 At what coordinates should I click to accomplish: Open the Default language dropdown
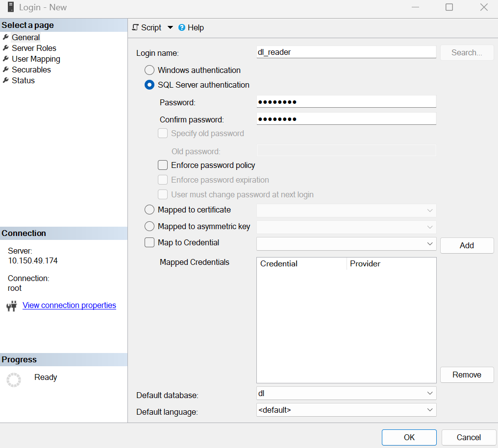click(430, 409)
